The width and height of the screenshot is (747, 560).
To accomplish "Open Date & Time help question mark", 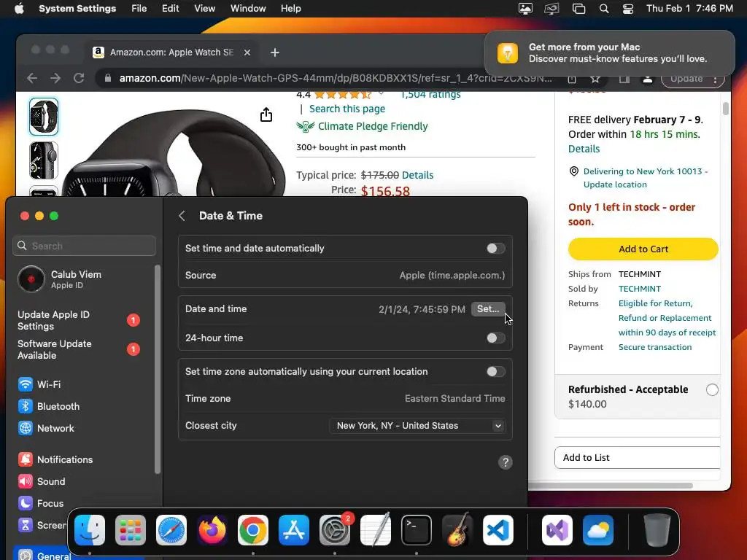I will point(506,462).
